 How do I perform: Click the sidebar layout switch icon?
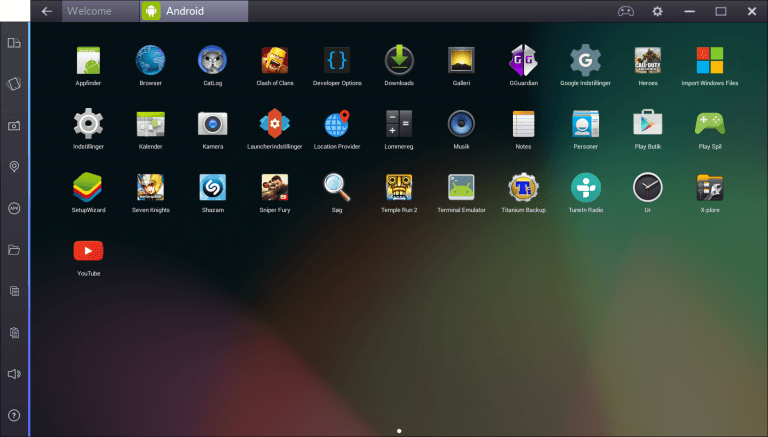14,43
